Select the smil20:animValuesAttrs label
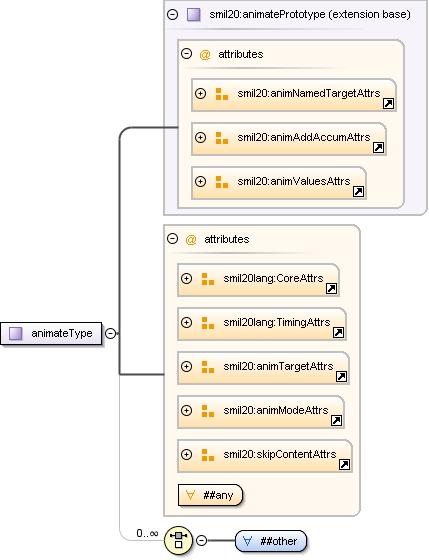This screenshot has height=560, width=429. click(294, 181)
